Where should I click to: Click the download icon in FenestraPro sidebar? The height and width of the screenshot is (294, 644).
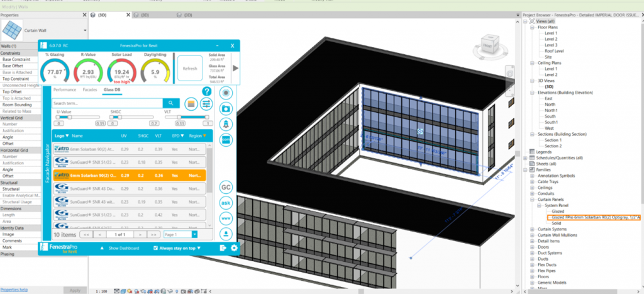pos(226,234)
